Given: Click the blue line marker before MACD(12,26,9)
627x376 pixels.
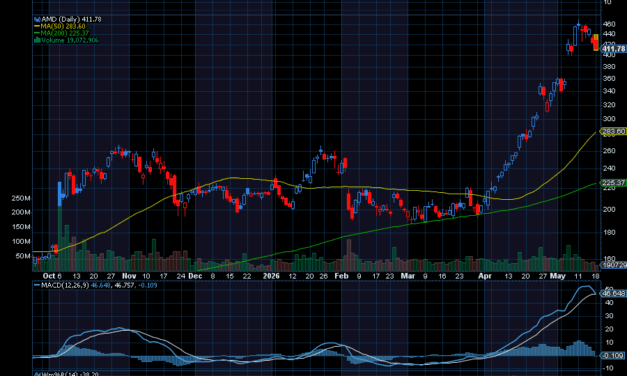Looking at the screenshot, I should [37, 285].
